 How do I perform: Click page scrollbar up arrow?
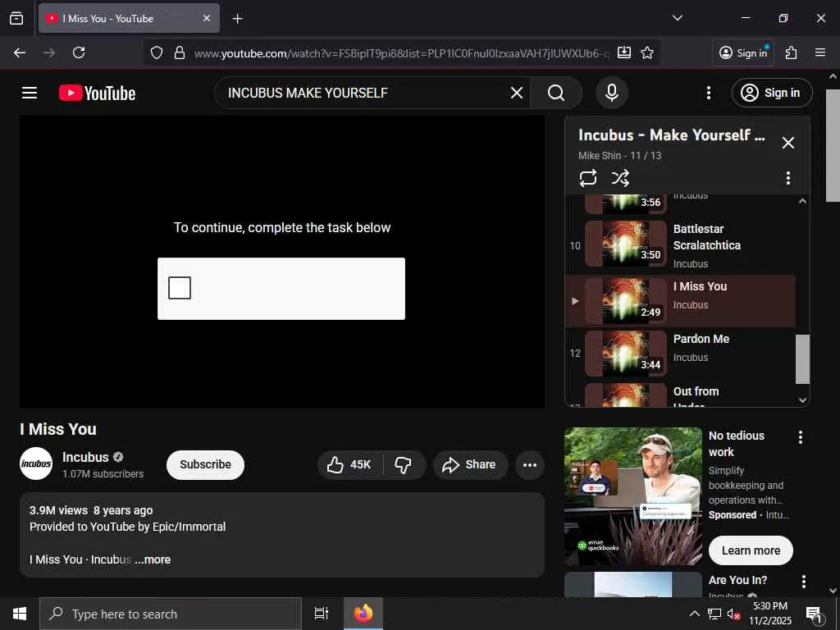tap(833, 76)
